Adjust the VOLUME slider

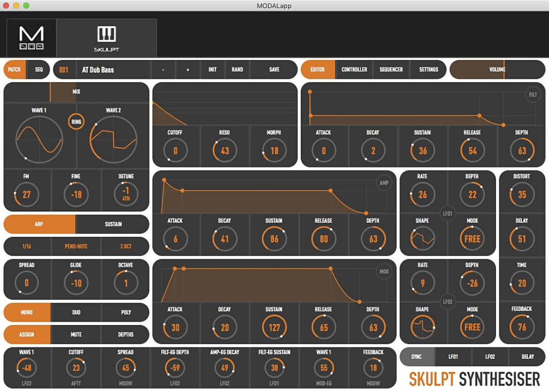(x=497, y=69)
